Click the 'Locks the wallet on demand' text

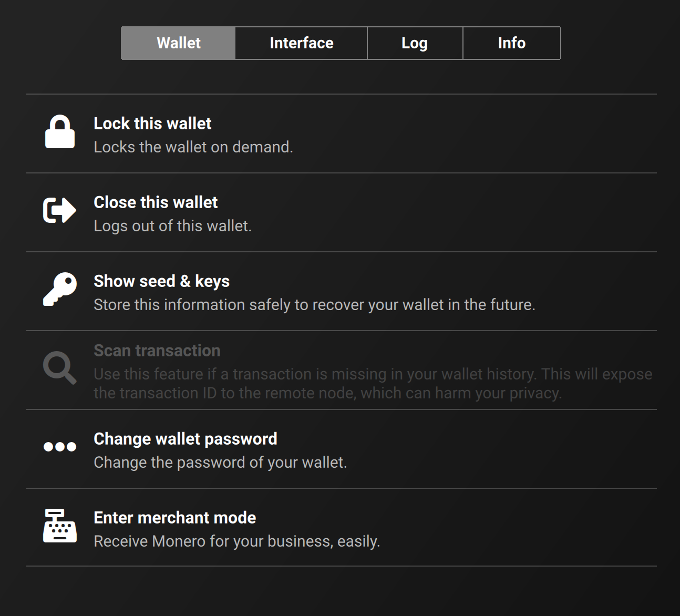tap(193, 147)
